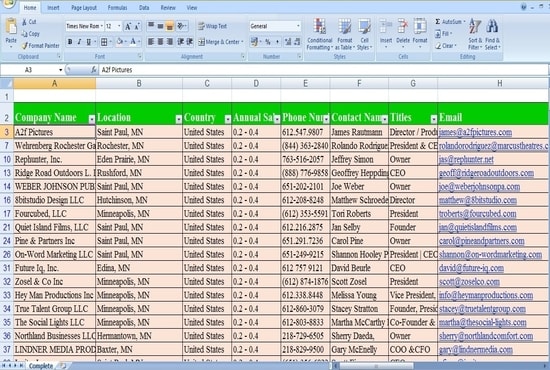Open Font dialog launcher
Screen dimensions: 550x370
coord(140,56)
